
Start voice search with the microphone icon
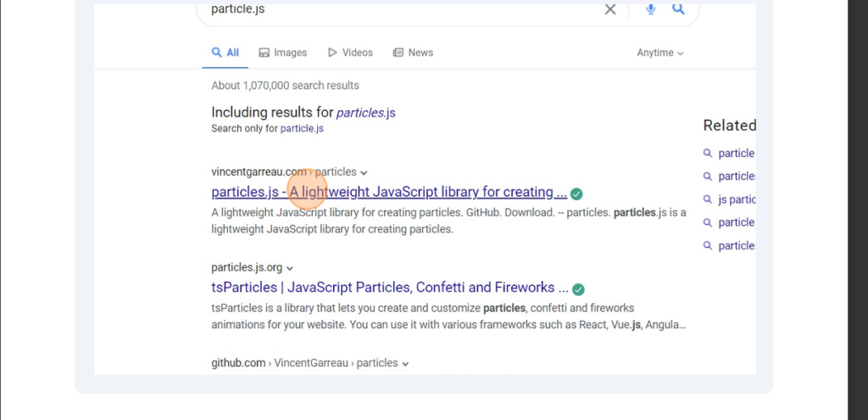point(651,9)
